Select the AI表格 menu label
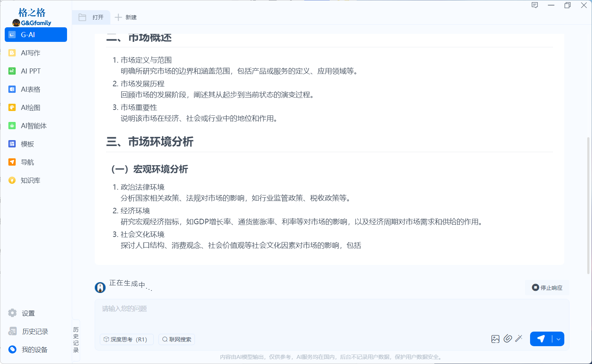The image size is (592, 364). (31, 89)
